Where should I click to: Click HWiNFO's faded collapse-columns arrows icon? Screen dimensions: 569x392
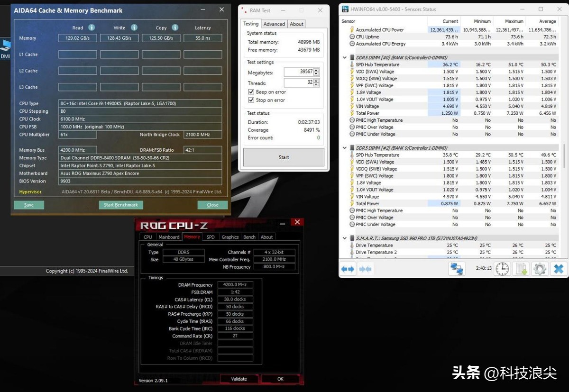coord(365,269)
